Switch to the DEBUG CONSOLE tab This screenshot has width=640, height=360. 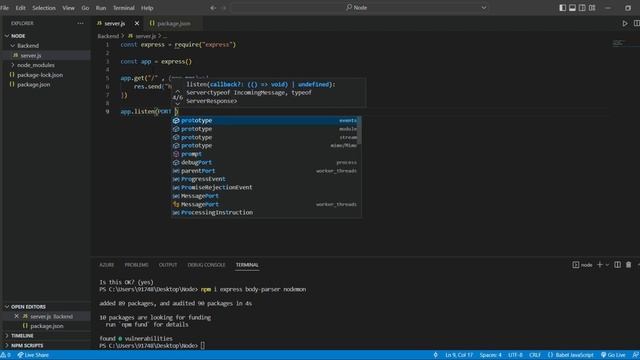(x=206, y=265)
